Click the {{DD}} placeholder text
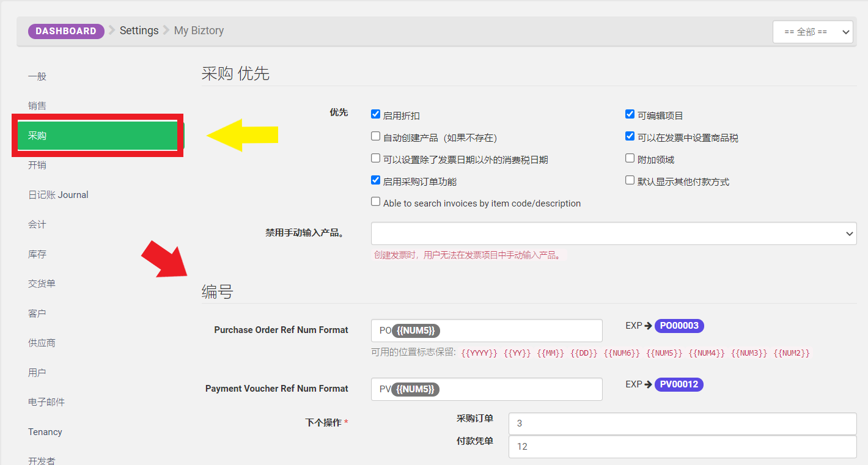 (x=584, y=353)
